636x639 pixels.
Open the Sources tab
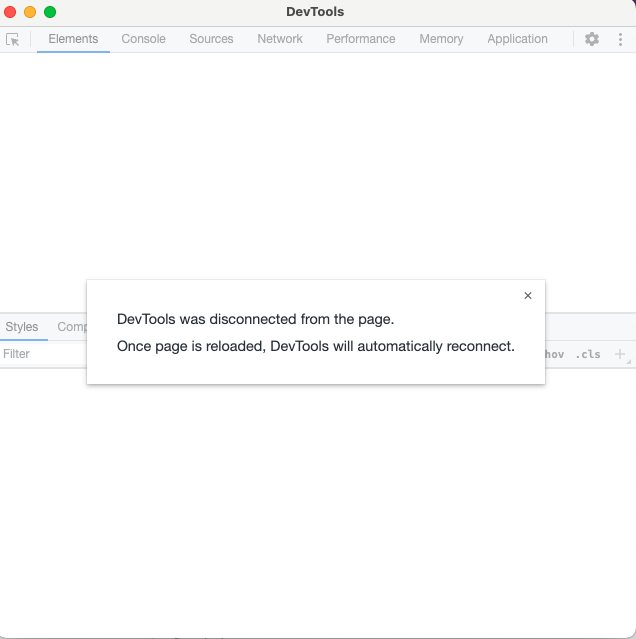(x=211, y=39)
